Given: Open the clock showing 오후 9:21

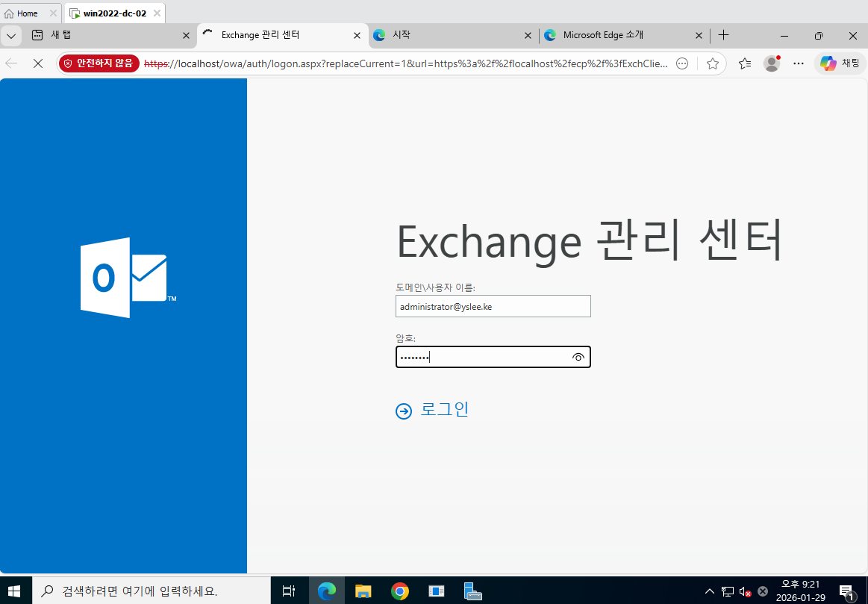Looking at the screenshot, I should [x=800, y=591].
